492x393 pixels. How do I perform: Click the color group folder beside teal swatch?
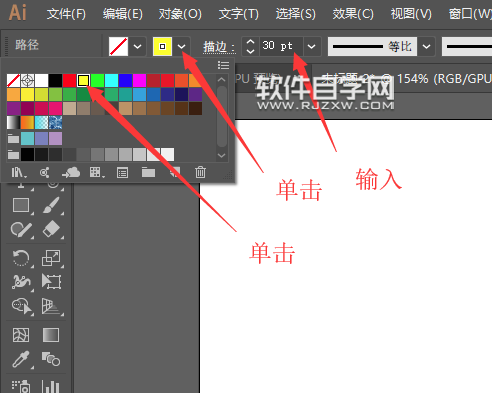(x=13, y=138)
